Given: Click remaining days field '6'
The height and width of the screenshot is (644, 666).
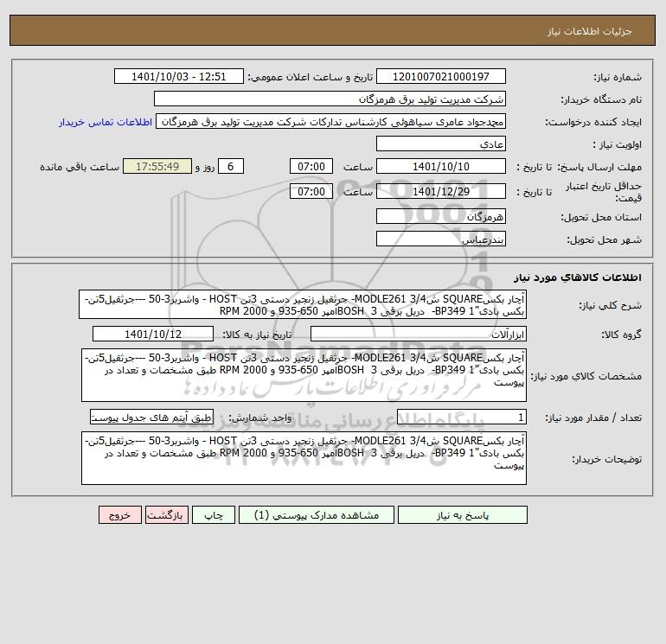Looking at the screenshot, I should (x=231, y=167).
